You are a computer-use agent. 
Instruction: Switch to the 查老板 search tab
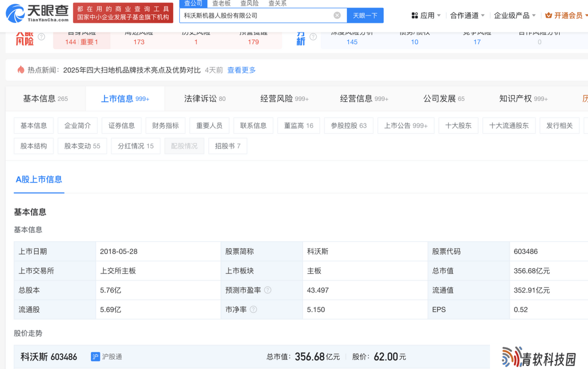click(221, 3)
